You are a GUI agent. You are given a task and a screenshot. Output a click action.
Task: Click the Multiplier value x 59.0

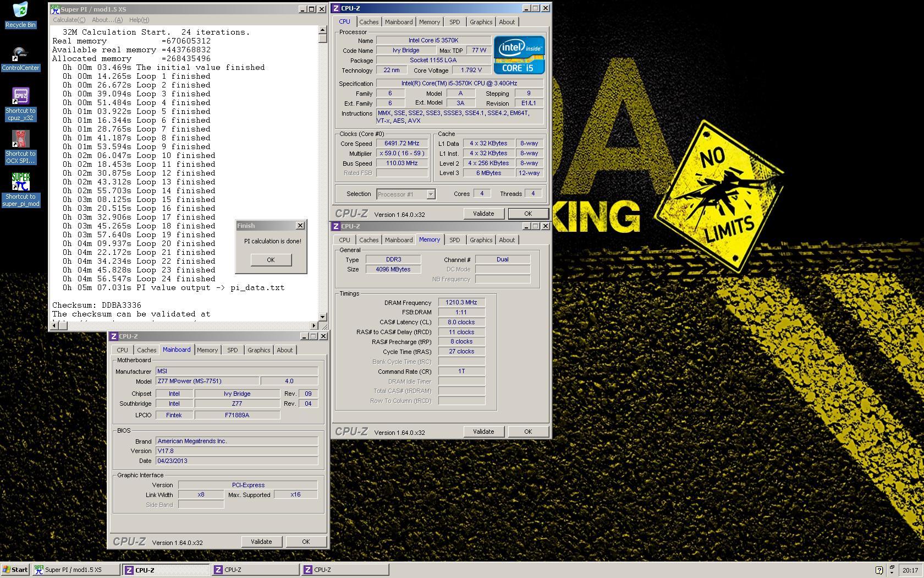point(402,153)
